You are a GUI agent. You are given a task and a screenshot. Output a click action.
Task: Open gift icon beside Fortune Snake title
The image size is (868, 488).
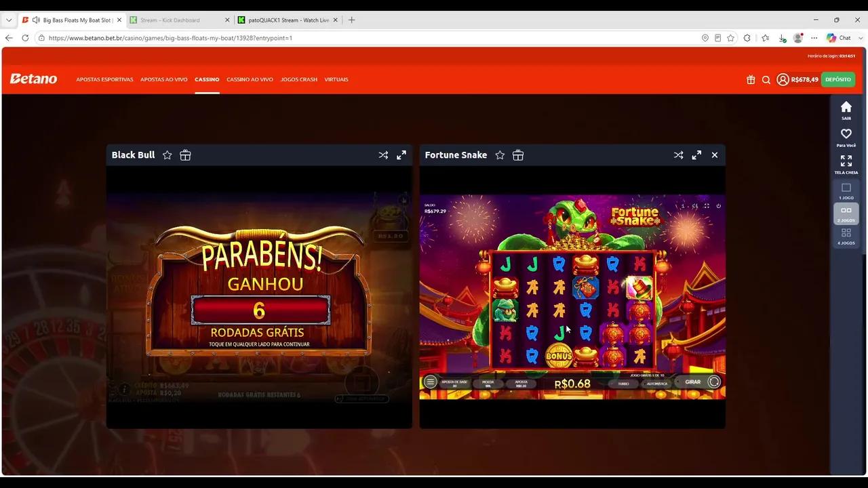click(518, 155)
